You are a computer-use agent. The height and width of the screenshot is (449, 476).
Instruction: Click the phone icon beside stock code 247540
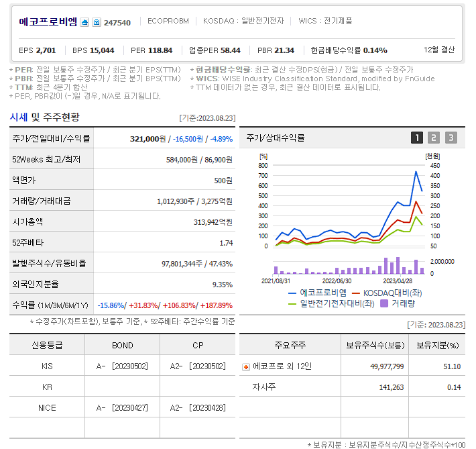coord(97,22)
